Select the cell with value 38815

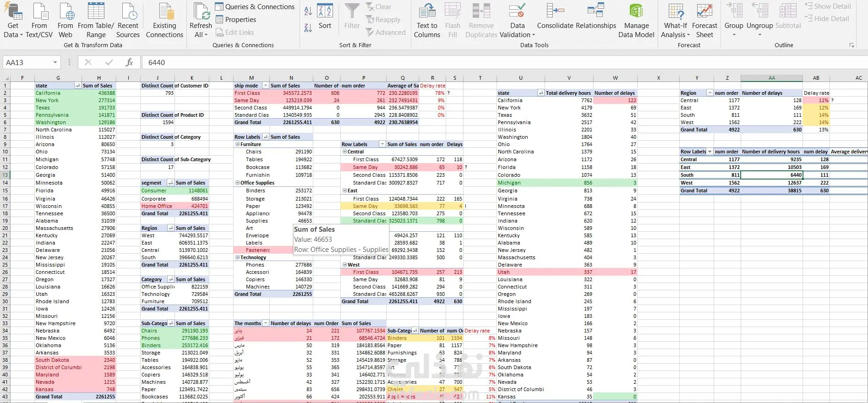coord(771,191)
